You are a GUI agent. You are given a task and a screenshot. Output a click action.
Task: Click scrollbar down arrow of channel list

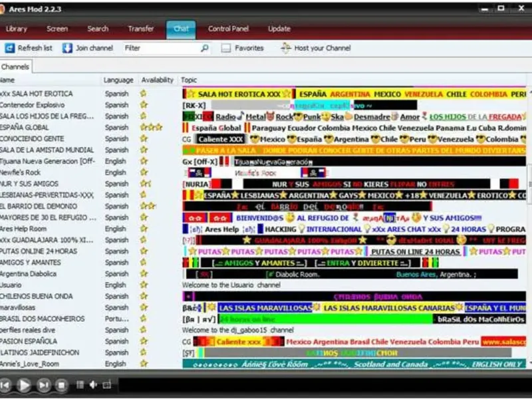(529, 363)
